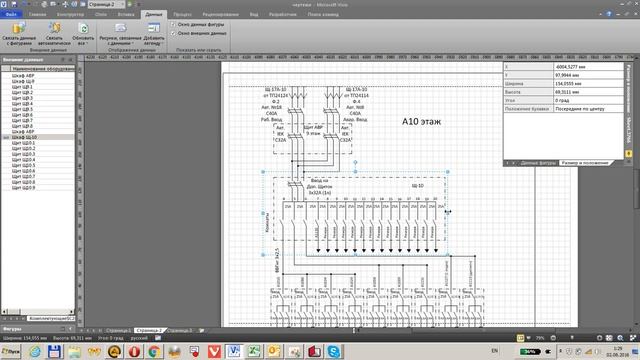Select row 'Щит ЩР.0.5' in external data
Image resolution: width=640 pixels, height=360 pixels.
(38, 165)
